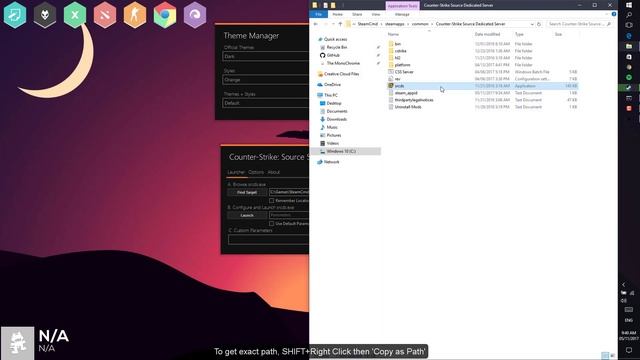Select the platform folder

pos(402,65)
